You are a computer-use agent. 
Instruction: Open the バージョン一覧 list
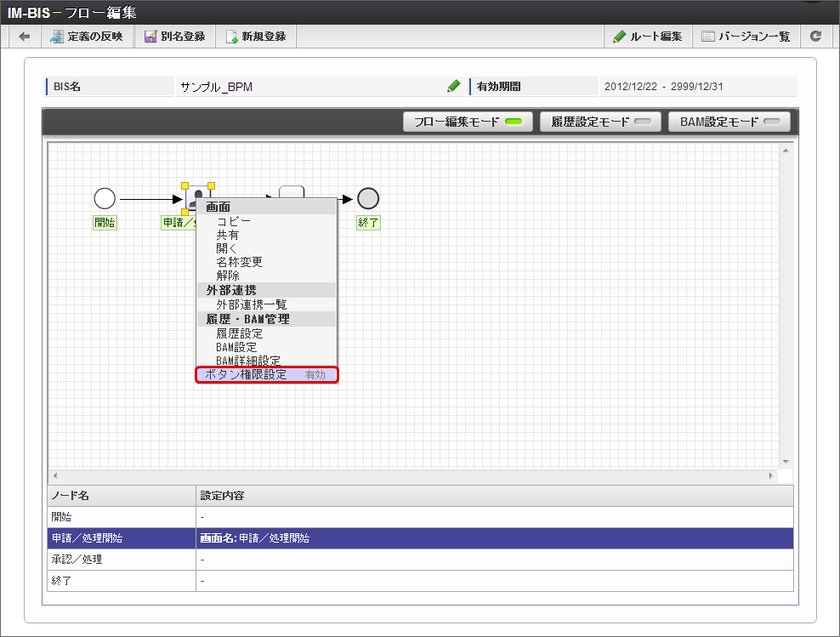tap(746, 37)
